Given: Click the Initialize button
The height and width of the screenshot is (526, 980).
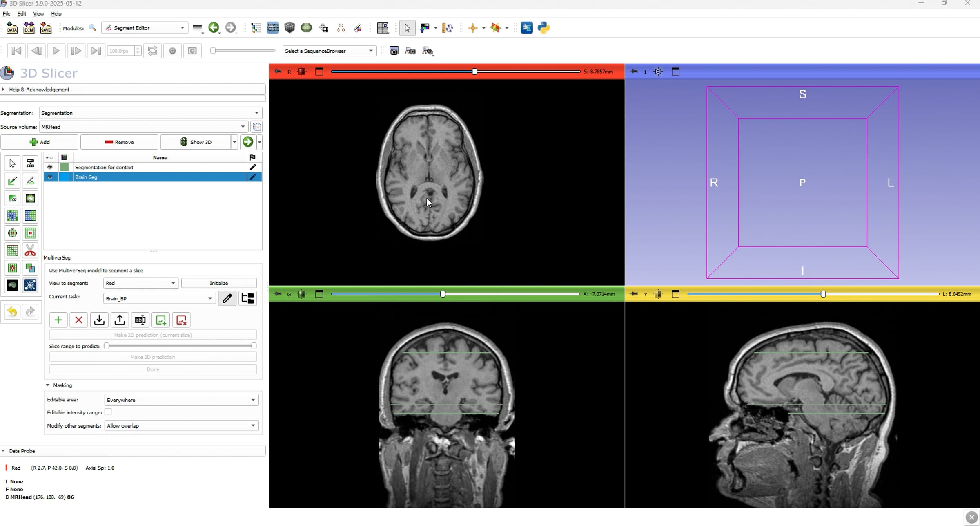Looking at the screenshot, I should (x=219, y=283).
